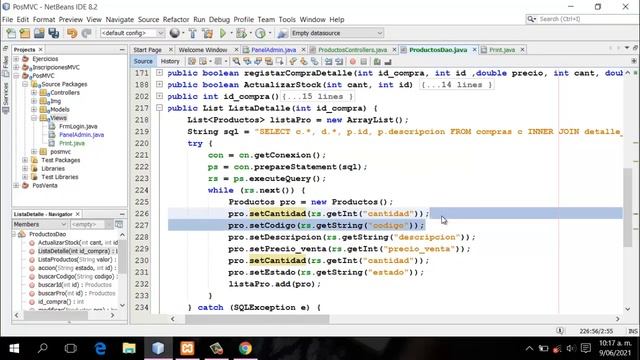Select the Source view button
The image size is (640, 360).
[143, 61]
